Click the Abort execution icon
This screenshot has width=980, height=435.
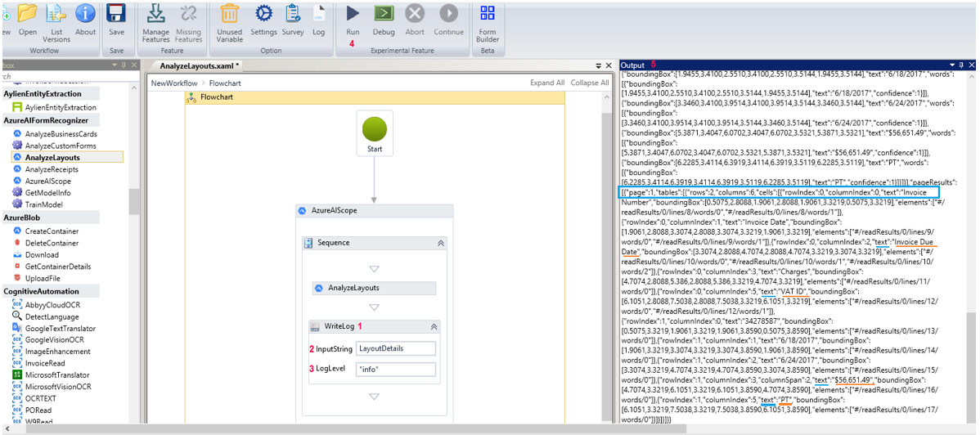point(415,14)
